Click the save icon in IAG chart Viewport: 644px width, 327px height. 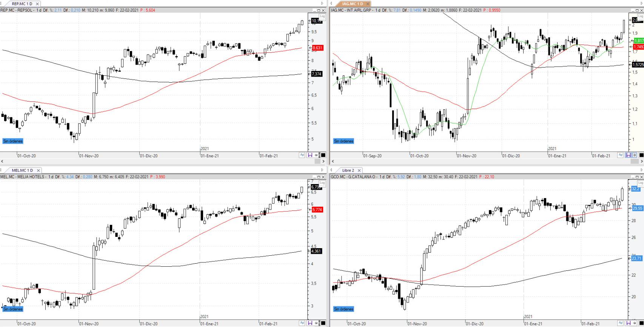pos(629,155)
